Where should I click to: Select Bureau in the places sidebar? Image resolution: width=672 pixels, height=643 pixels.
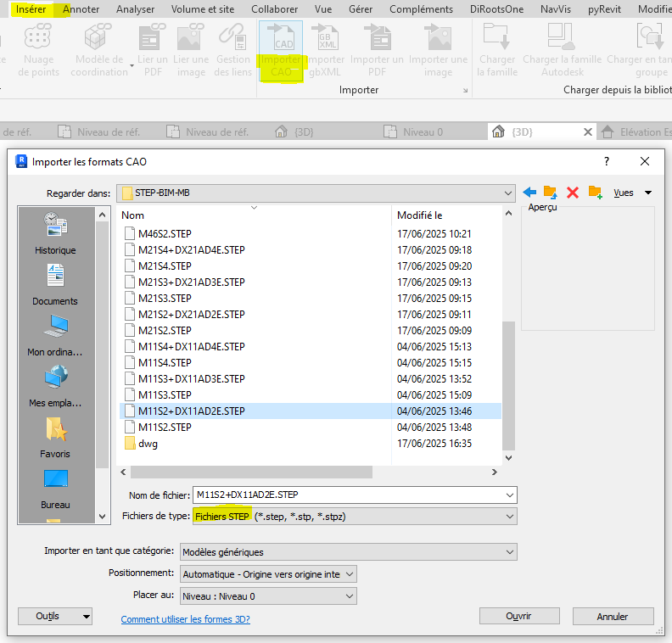tap(55, 487)
